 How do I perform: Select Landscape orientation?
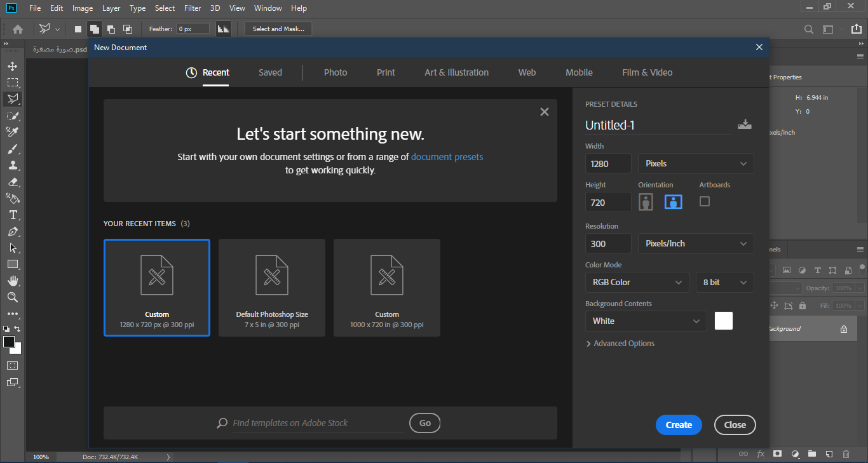pyautogui.click(x=674, y=202)
